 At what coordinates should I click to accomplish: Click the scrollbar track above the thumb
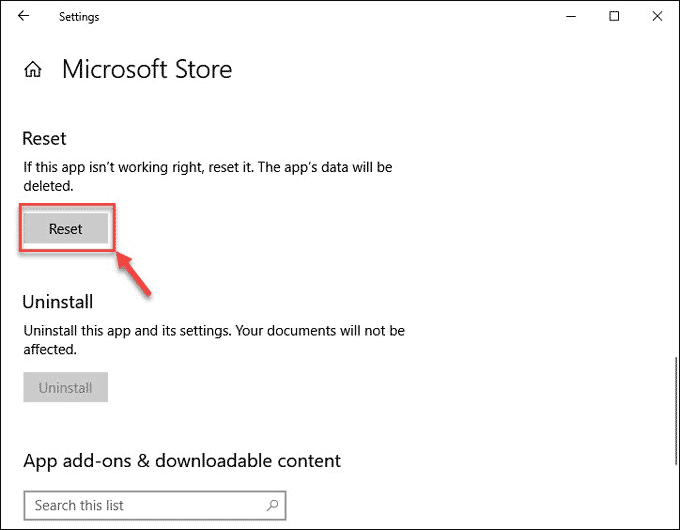point(676,195)
